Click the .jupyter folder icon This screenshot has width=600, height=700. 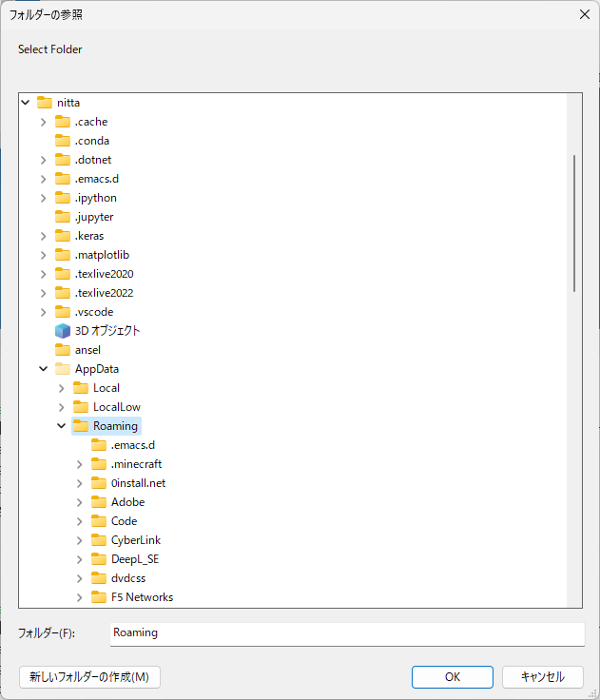click(x=63, y=217)
